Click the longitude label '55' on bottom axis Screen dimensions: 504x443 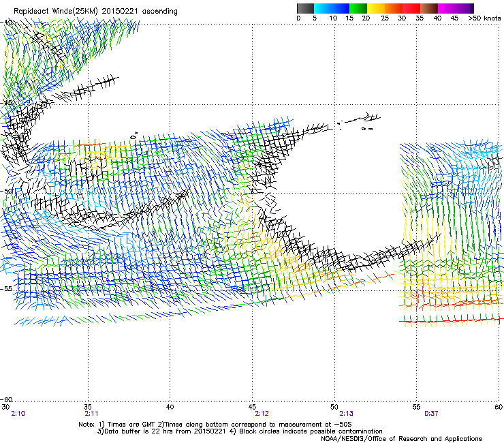click(416, 407)
